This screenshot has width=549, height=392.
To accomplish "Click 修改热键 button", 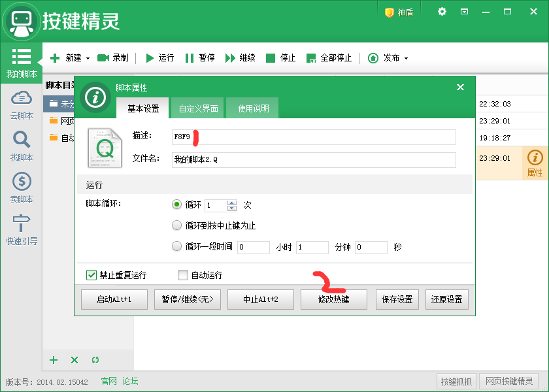I will pyautogui.click(x=333, y=299).
